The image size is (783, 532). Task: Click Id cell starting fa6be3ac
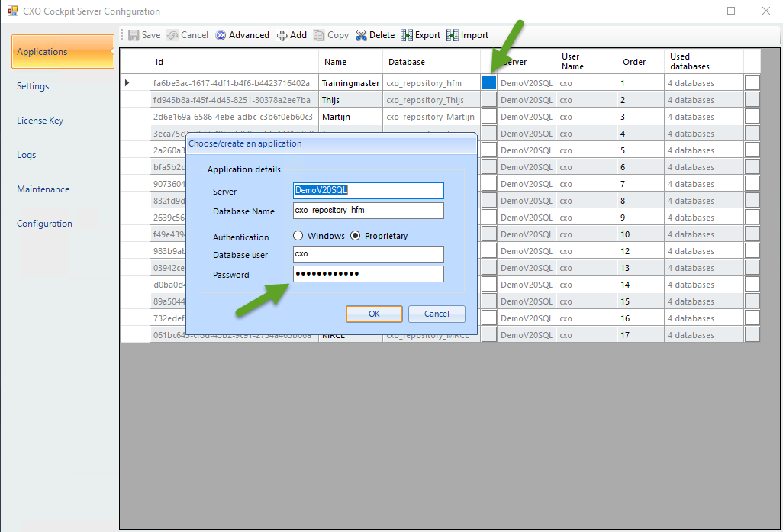(234, 83)
